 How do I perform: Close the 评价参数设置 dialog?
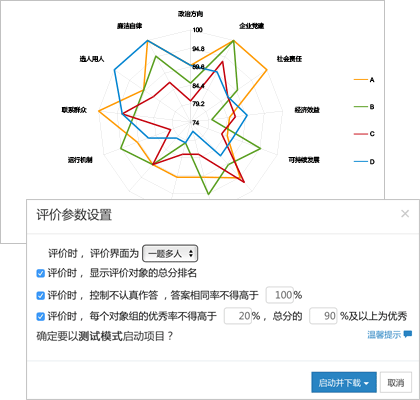click(405, 214)
